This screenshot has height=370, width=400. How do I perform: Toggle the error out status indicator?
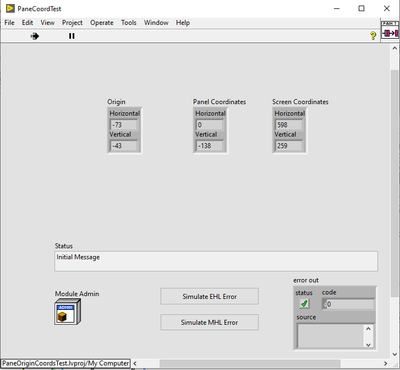(304, 304)
